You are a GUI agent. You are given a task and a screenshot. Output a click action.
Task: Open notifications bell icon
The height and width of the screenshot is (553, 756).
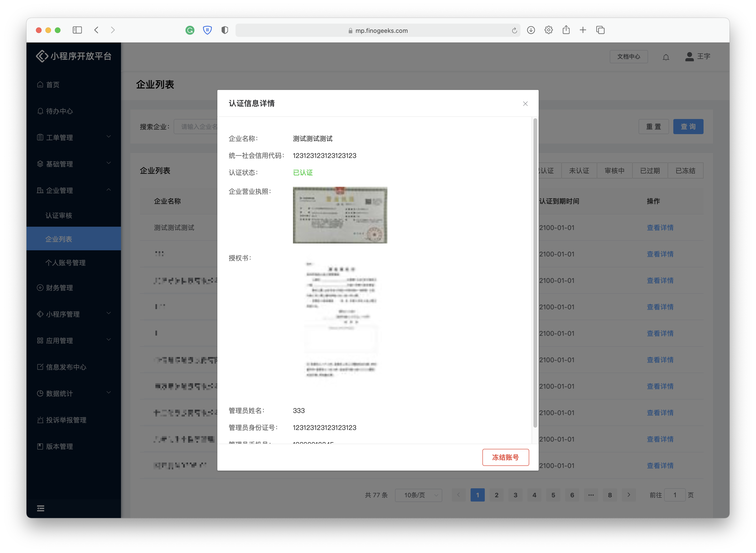666,57
